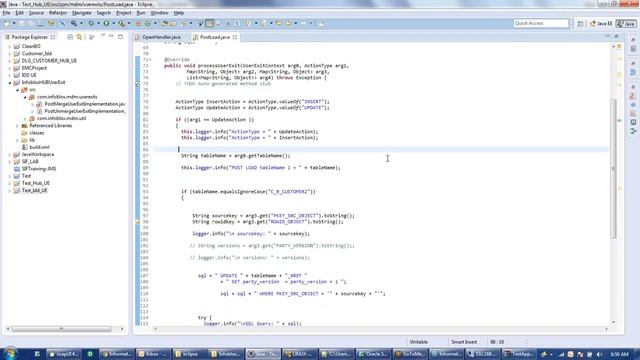Image resolution: width=640 pixels, height=360 pixels.
Task: Open the Source menu
Action: coord(36,13)
